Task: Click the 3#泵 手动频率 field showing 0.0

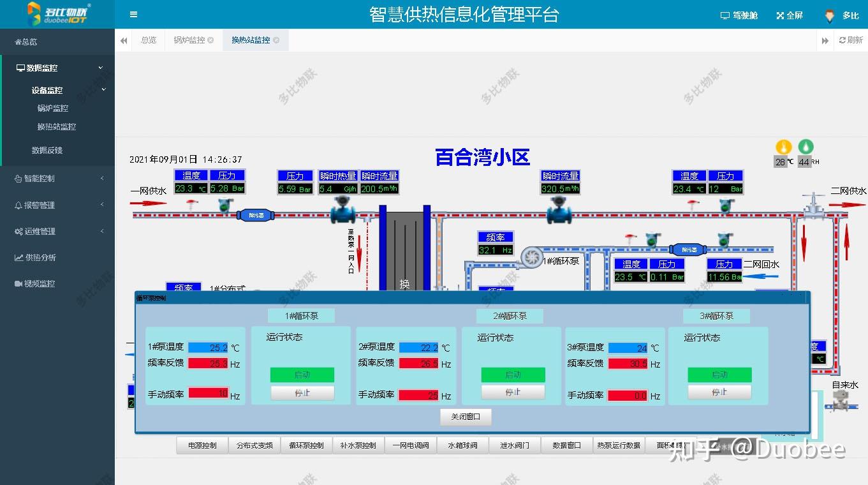Action: click(x=628, y=396)
